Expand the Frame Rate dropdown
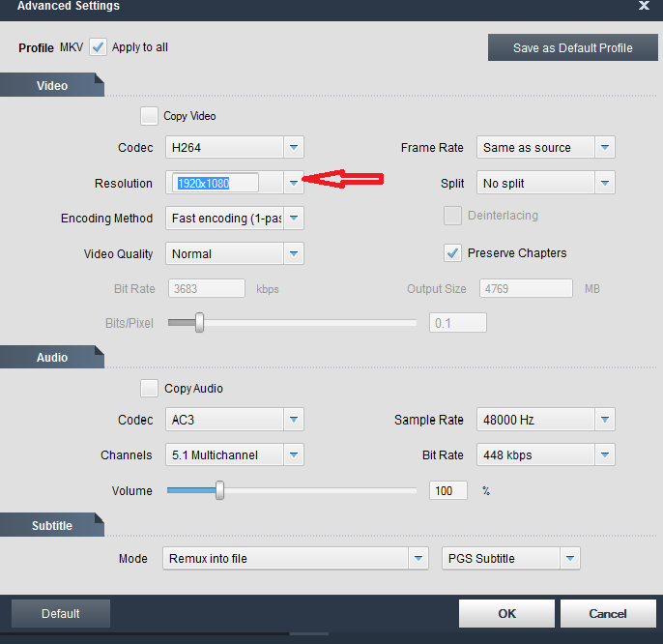 (605, 148)
